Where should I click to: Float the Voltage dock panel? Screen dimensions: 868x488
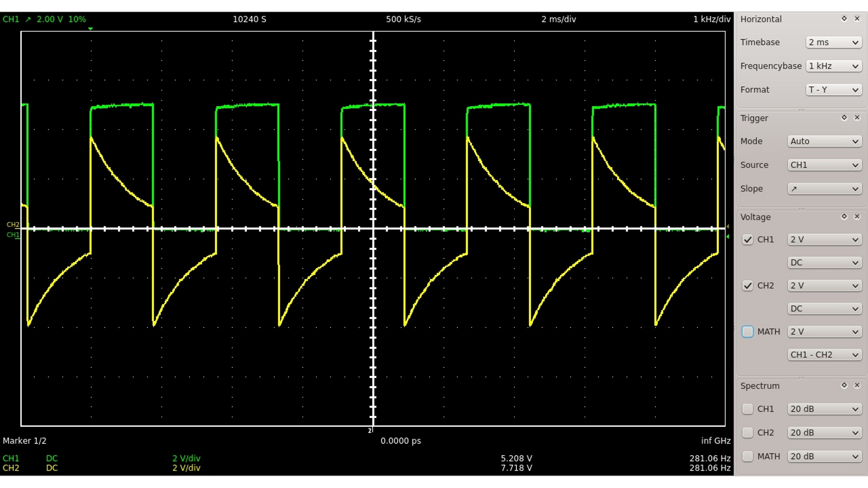(x=844, y=216)
